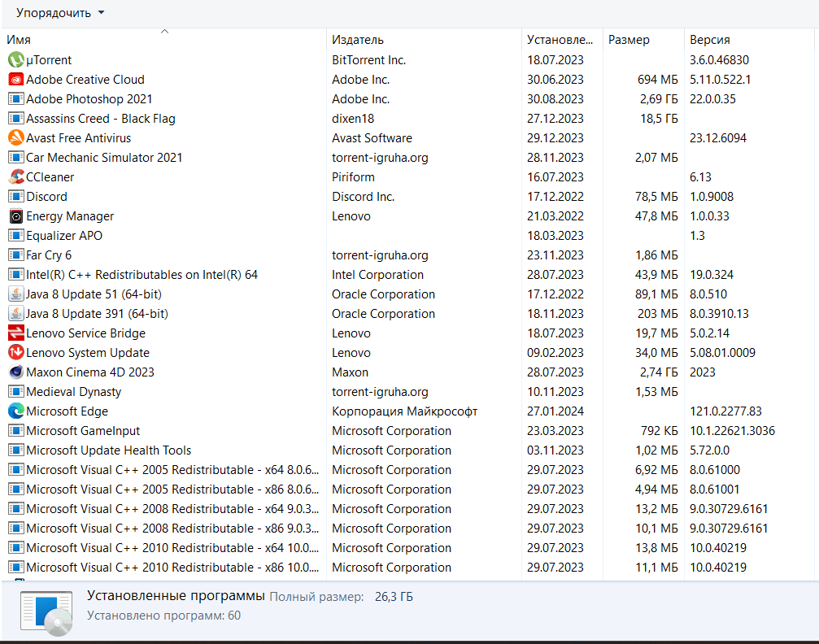Click the Microsoft GameInput entry icon
The height and width of the screenshot is (644, 819).
pyautogui.click(x=16, y=430)
